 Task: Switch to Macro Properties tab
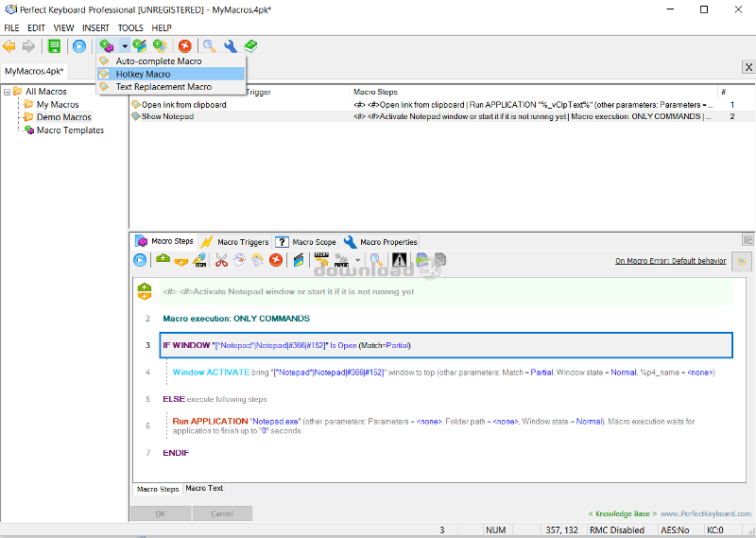381,242
